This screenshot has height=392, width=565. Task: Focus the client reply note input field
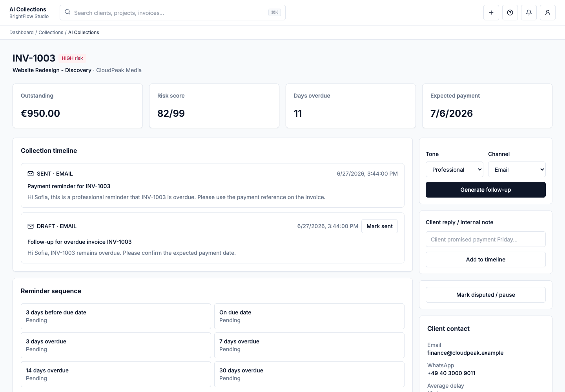[486, 239]
